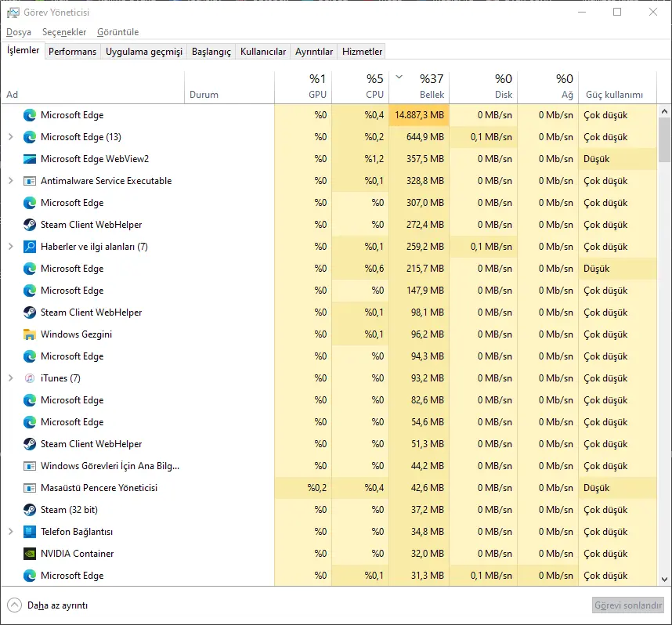This screenshot has height=625, width=672.
Task: Switch to the Hizmetler tab
Action: [362, 52]
